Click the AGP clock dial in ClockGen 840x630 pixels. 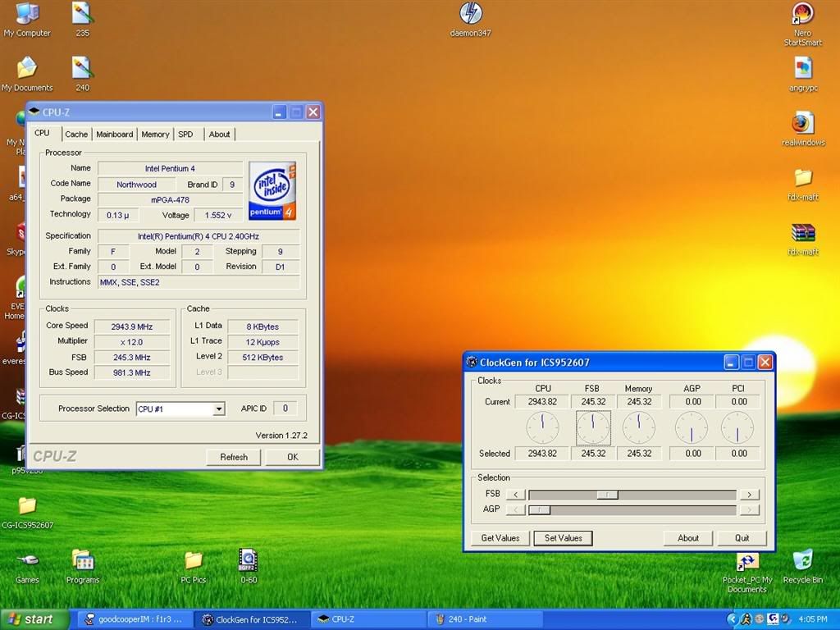coord(691,427)
